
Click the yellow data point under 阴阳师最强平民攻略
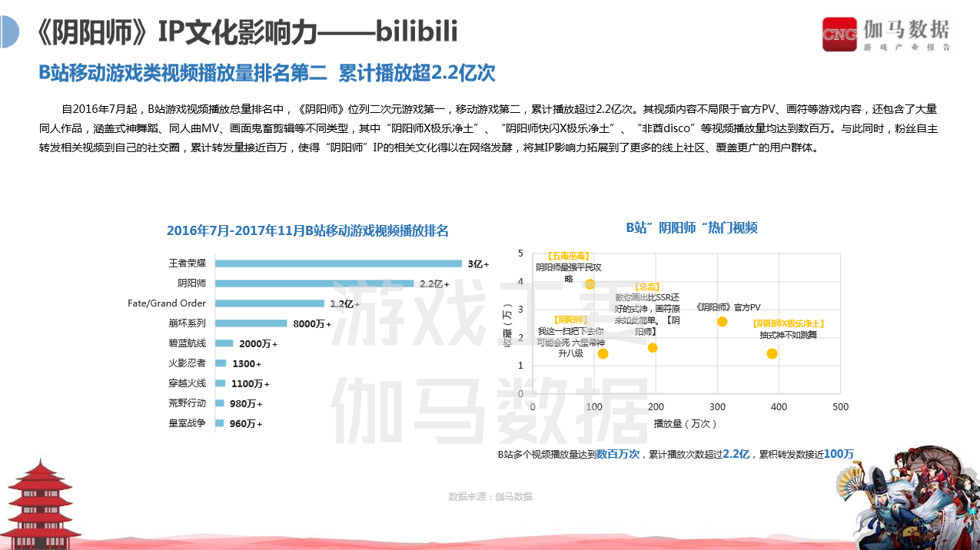590,284
